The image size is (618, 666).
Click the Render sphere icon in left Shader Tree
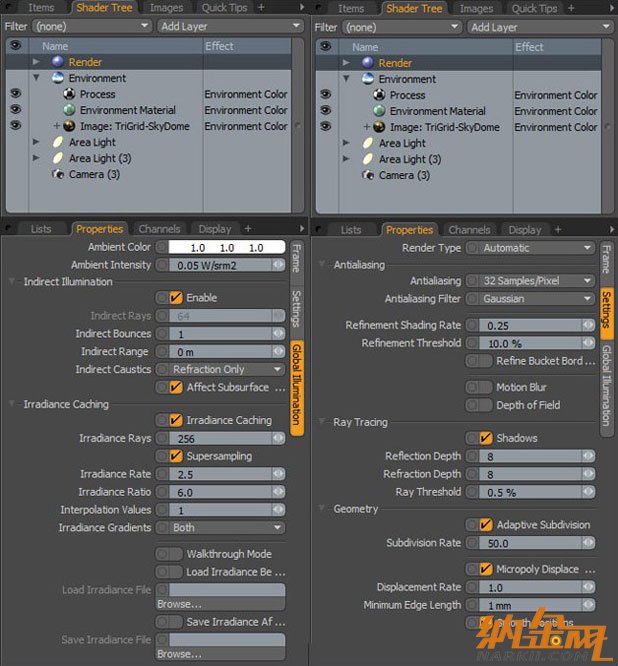(x=58, y=62)
